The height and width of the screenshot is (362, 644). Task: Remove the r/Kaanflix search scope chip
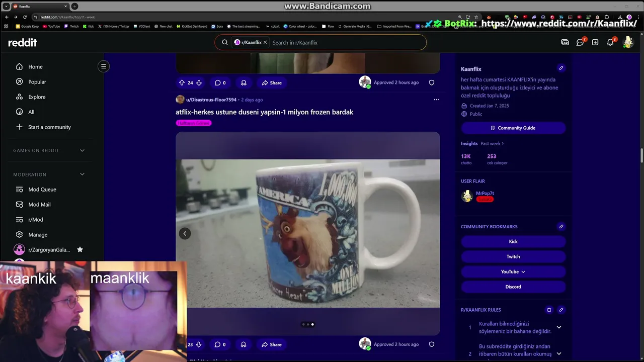point(265,43)
